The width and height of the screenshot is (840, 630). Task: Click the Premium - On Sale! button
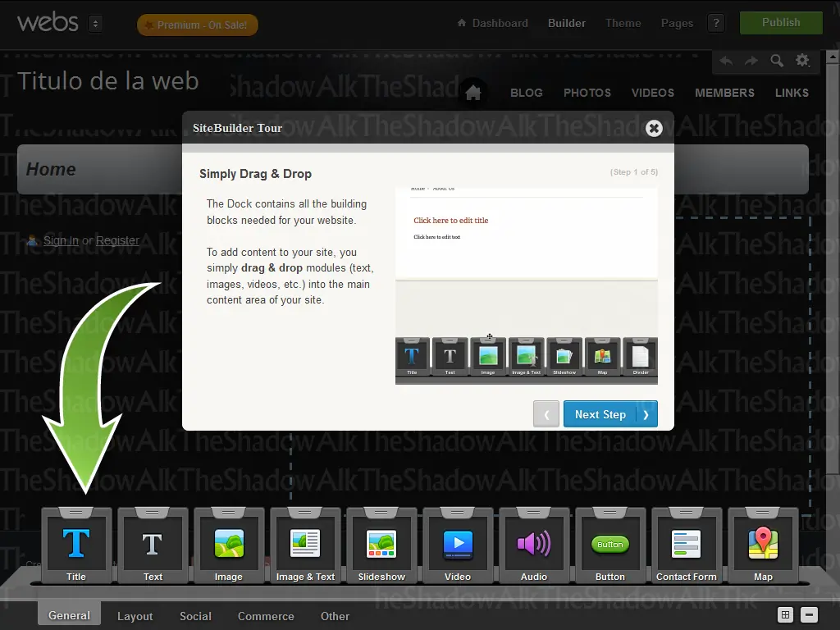(x=197, y=25)
